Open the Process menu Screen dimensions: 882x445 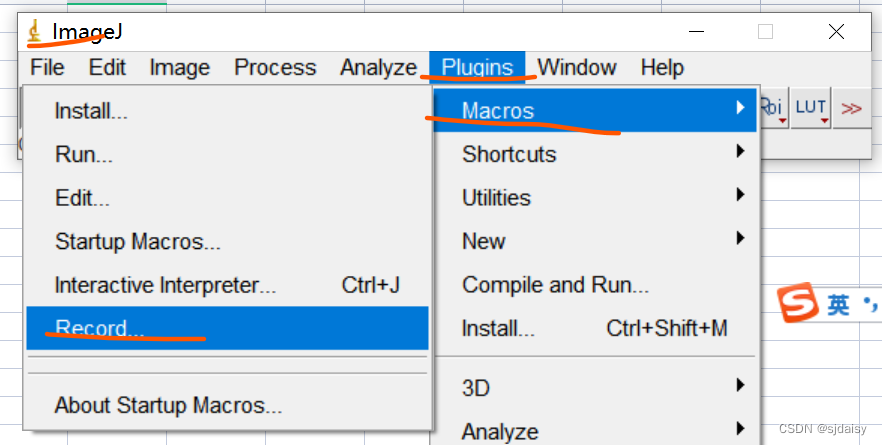275,68
